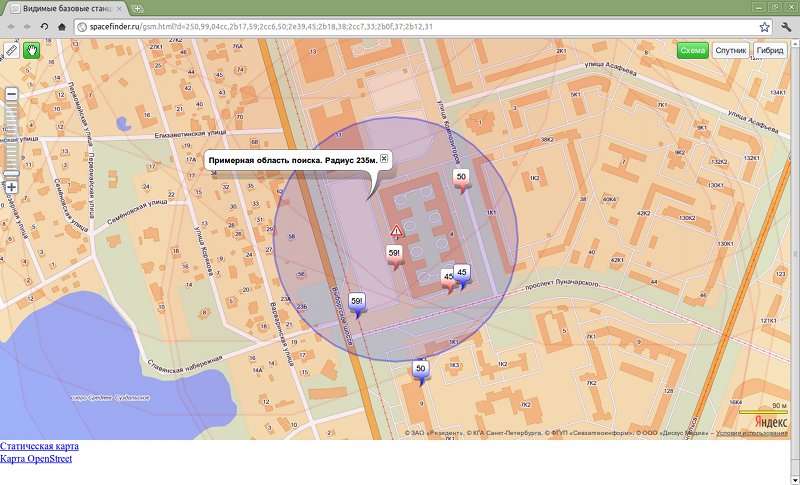Reload the page
This screenshot has width=800, height=485.
pos(44,27)
